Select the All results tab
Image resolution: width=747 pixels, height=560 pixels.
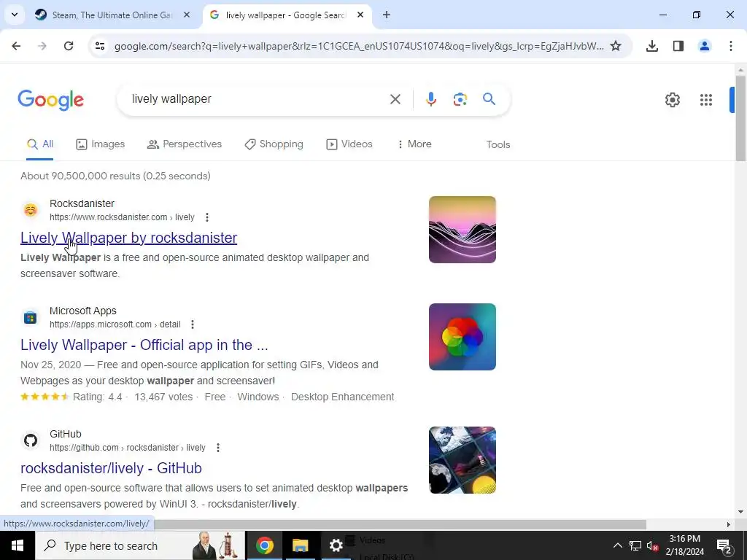(x=40, y=144)
